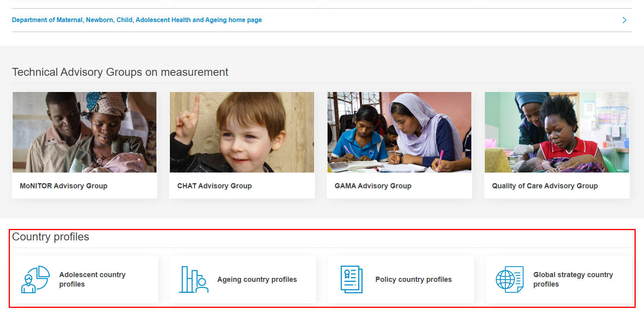The width and height of the screenshot is (644, 315).
Task: Open Adolescent country profiles text link
Action: [92, 279]
